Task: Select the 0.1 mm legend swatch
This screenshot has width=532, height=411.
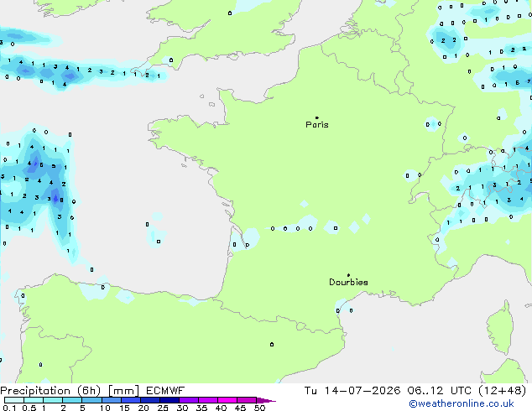Action: pyautogui.click(x=14, y=400)
